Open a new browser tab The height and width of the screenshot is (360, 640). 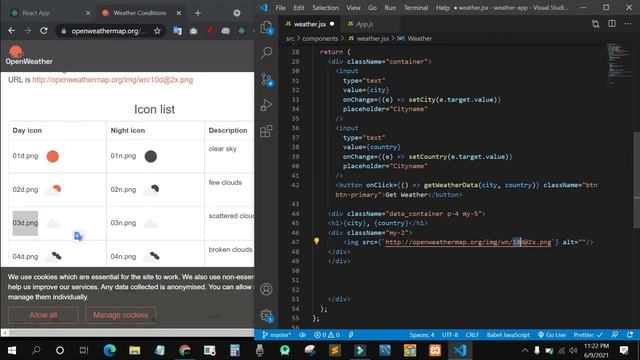click(198, 13)
